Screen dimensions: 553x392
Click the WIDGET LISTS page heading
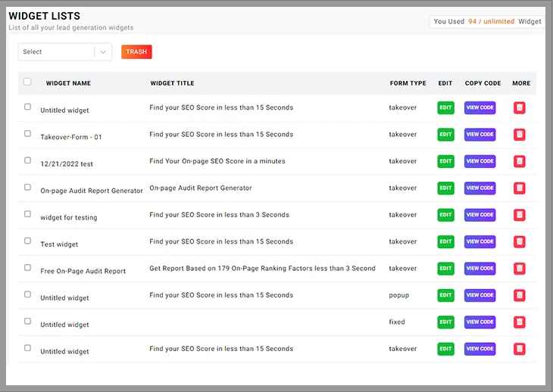click(x=45, y=16)
